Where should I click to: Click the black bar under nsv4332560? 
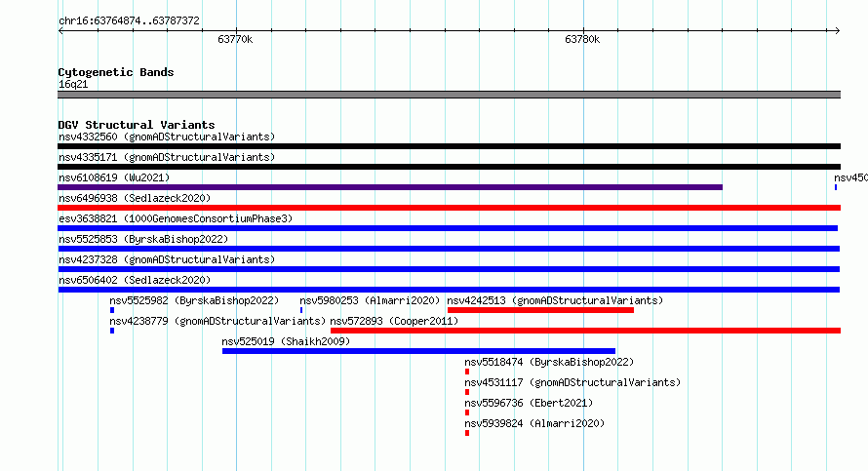click(x=449, y=146)
